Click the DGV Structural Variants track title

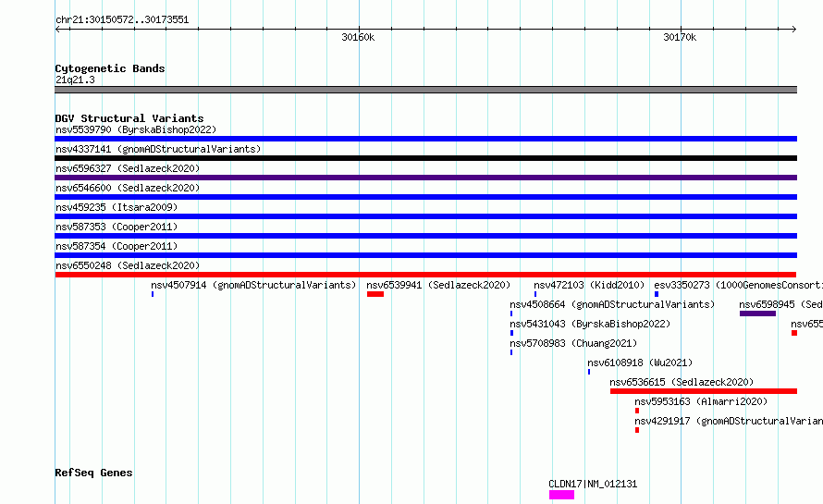pyautogui.click(x=129, y=118)
